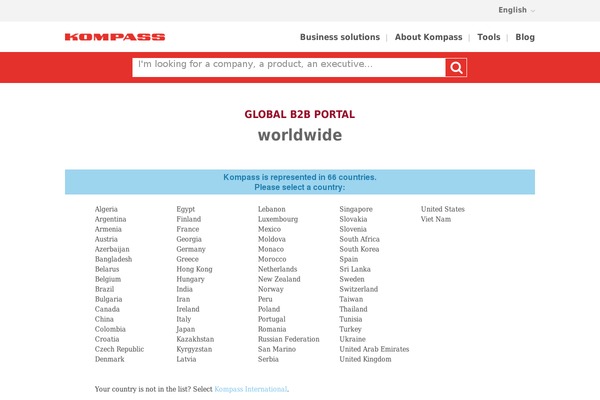Screen dimensions: 600x400
Task: Open the Italy country page
Action: click(184, 319)
